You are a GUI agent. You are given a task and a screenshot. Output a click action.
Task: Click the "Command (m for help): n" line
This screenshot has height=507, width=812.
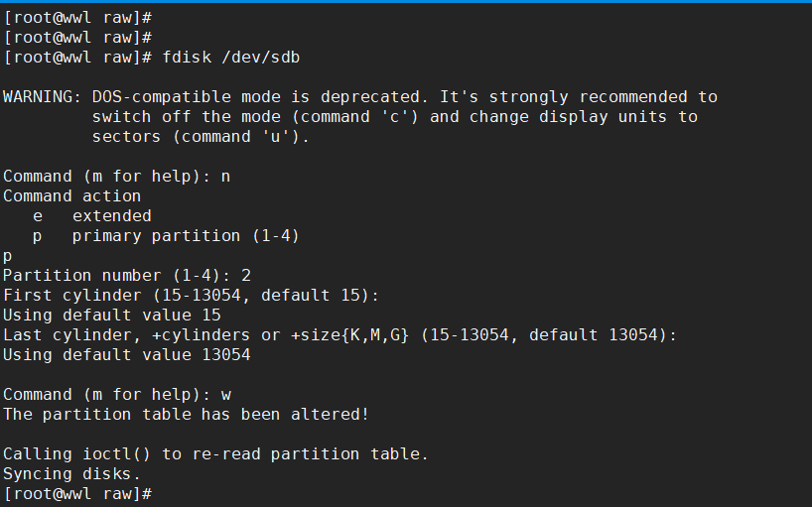pos(116,177)
